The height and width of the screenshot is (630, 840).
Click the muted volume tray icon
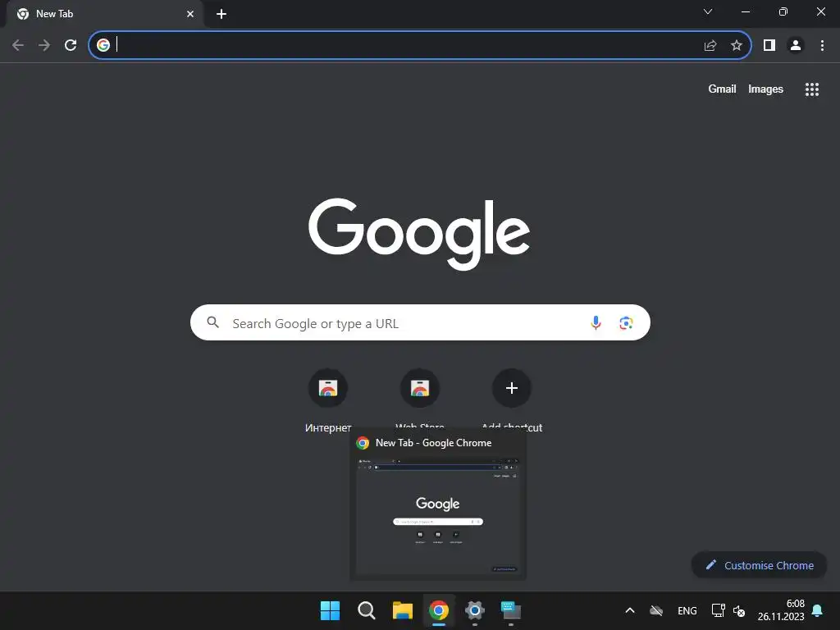click(739, 610)
